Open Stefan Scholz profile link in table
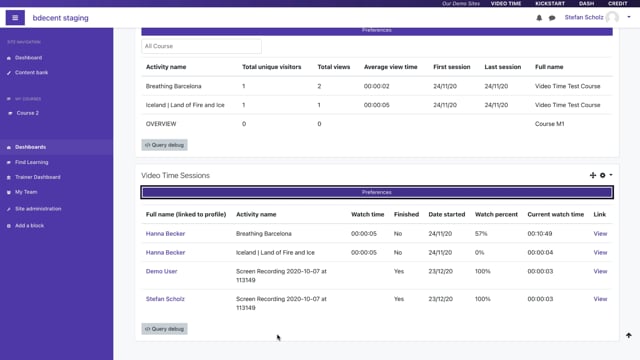Screen dimensions: 640x360 [x=165, y=299]
